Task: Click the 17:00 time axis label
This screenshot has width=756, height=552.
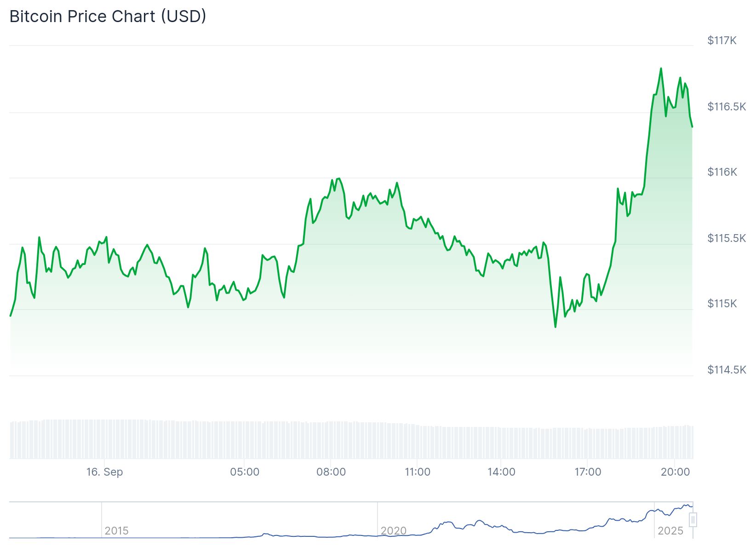Action: (588, 472)
